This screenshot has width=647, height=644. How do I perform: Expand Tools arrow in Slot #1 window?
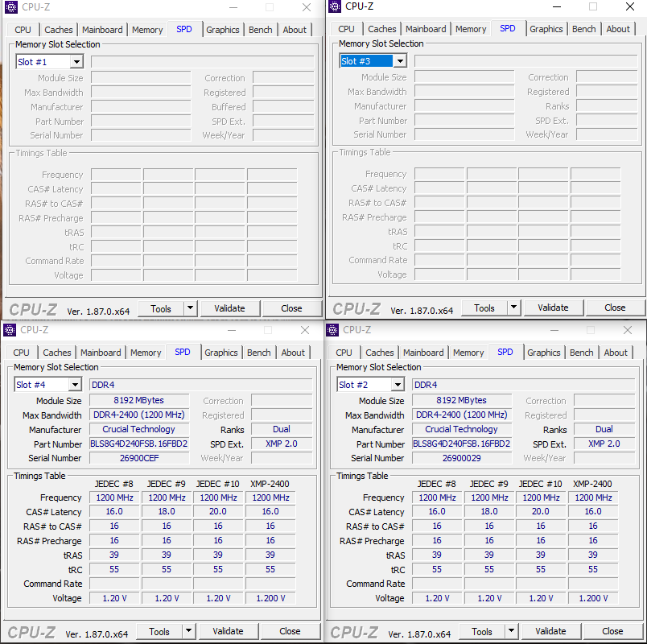click(190, 308)
